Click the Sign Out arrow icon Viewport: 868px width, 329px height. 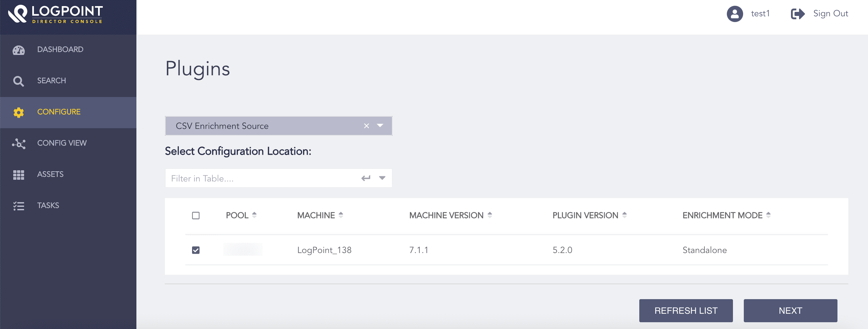click(x=797, y=14)
